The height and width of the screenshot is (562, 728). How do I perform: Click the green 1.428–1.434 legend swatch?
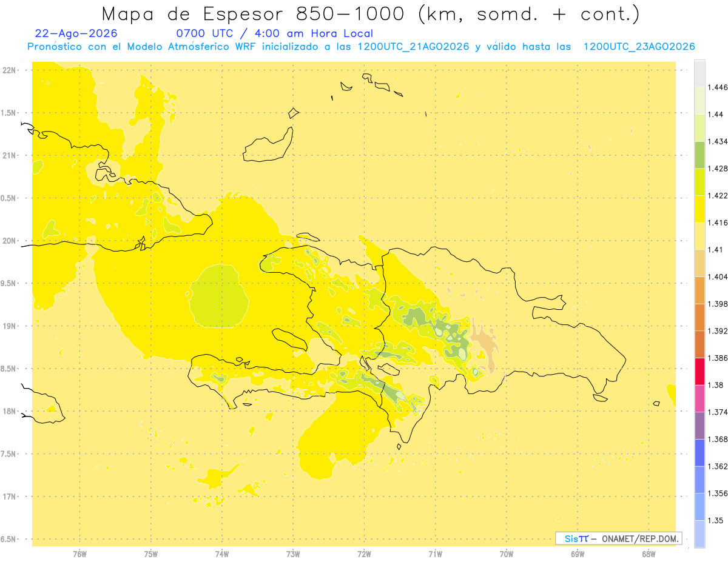[699, 155]
